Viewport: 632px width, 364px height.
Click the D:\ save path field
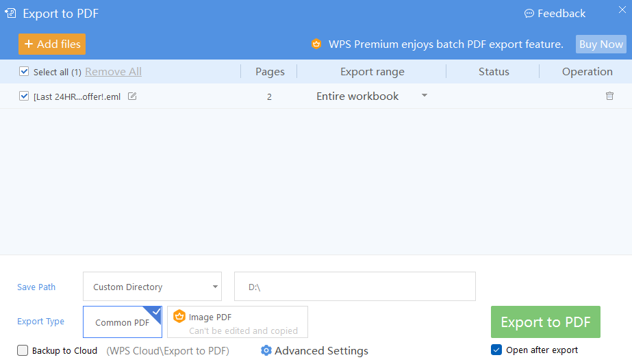355,286
